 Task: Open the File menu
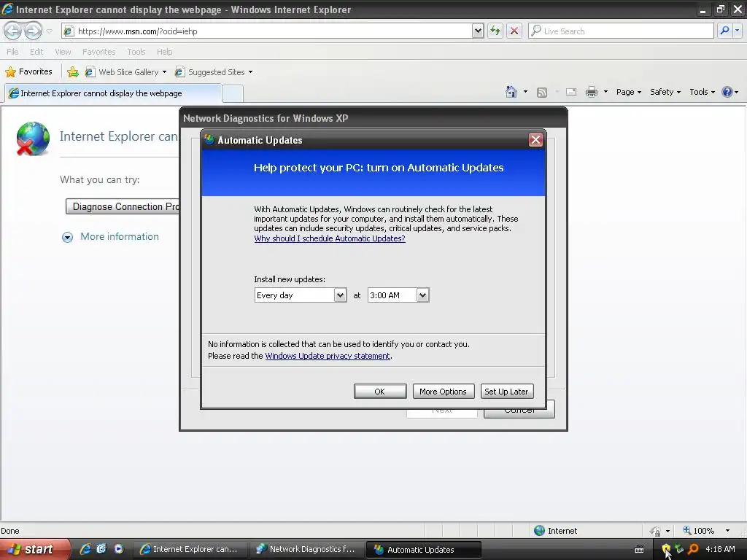click(12, 52)
